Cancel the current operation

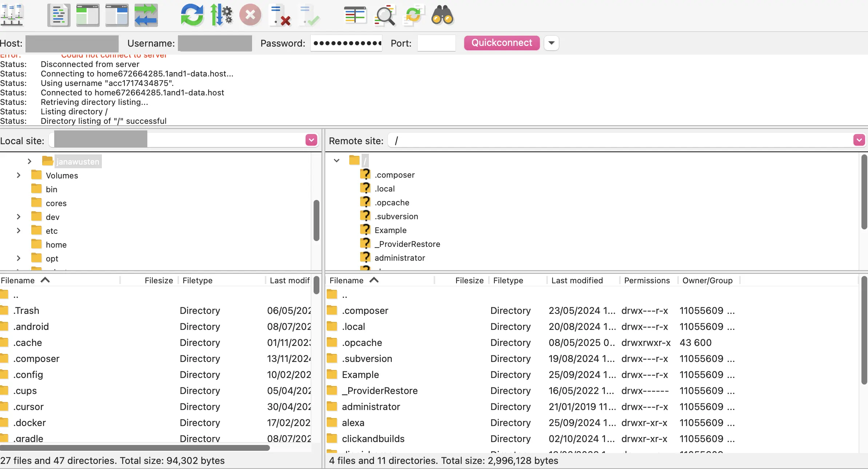250,15
